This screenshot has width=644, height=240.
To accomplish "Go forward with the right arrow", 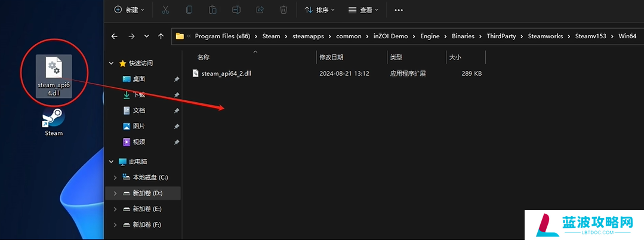I will (x=131, y=36).
